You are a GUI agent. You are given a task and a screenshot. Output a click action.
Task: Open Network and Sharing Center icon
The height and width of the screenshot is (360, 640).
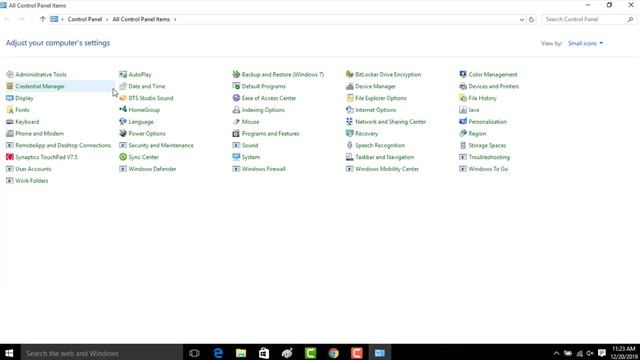coord(349,122)
